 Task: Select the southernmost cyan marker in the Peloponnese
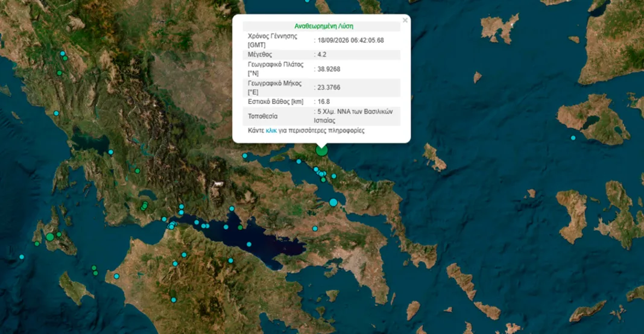coord(173,300)
